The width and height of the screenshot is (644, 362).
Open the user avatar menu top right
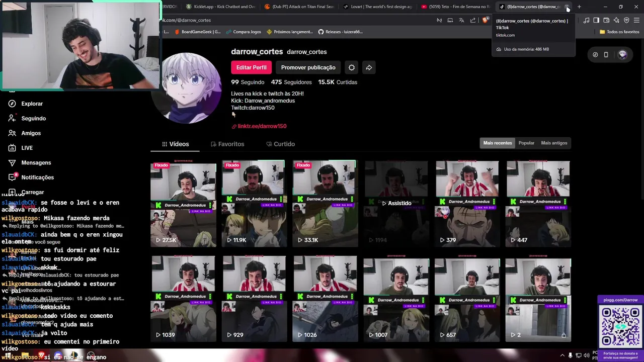click(x=623, y=55)
